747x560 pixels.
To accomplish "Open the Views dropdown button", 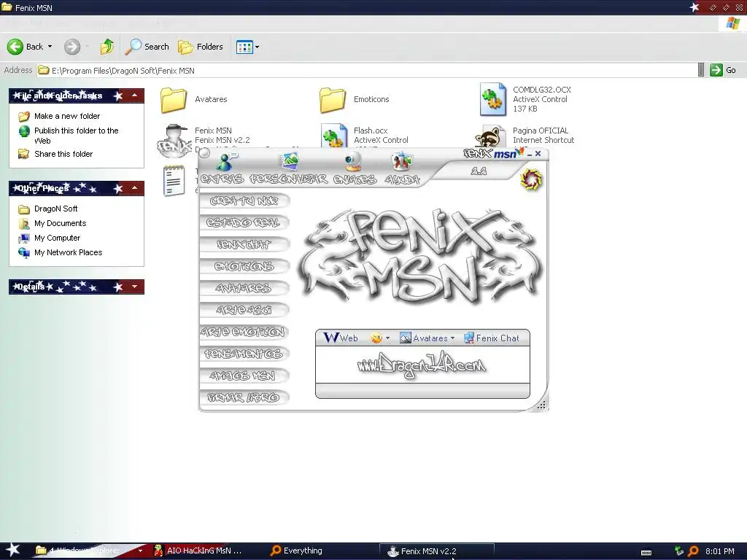I will click(x=248, y=47).
